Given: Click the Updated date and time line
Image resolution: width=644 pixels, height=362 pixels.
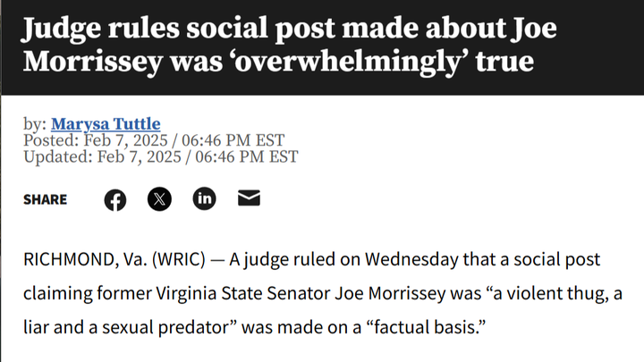Looking at the screenshot, I should pyautogui.click(x=160, y=156).
